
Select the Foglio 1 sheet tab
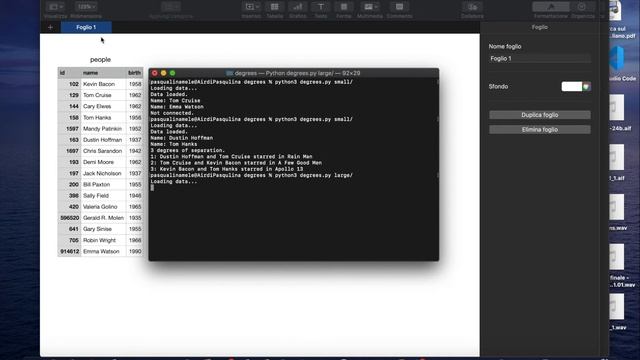coord(86,27)
